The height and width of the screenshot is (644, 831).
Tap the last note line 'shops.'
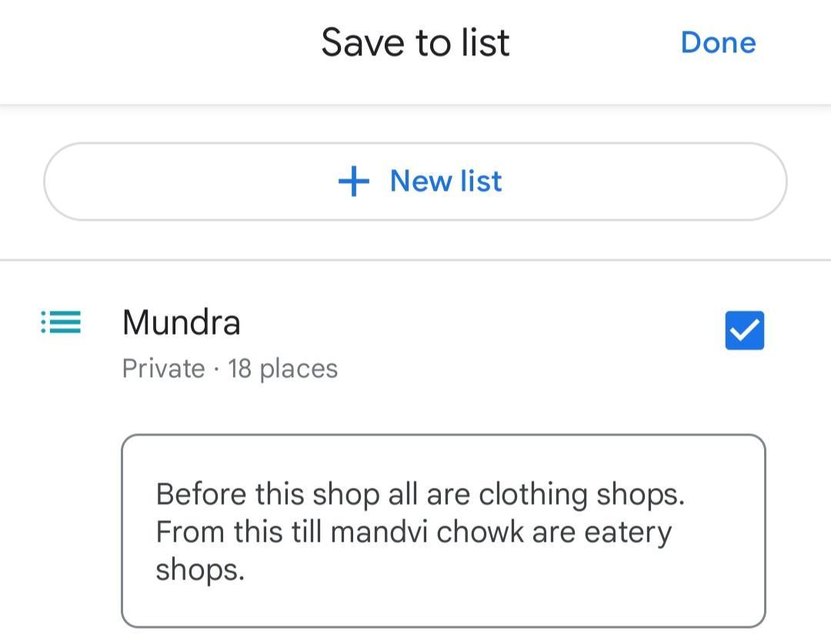pos(200,570)
